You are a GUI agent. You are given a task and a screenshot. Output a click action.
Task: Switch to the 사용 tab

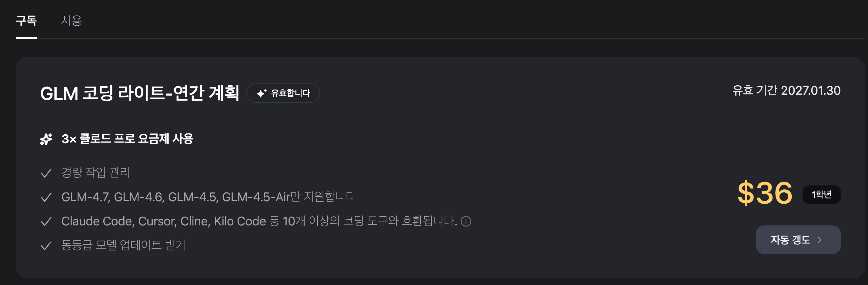(x=72, y=21)
